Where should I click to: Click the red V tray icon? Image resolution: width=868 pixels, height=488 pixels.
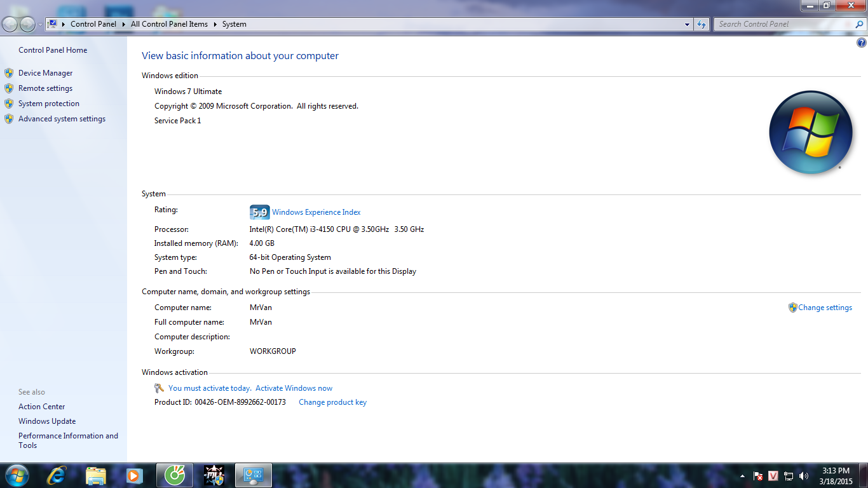click(773, 476)
